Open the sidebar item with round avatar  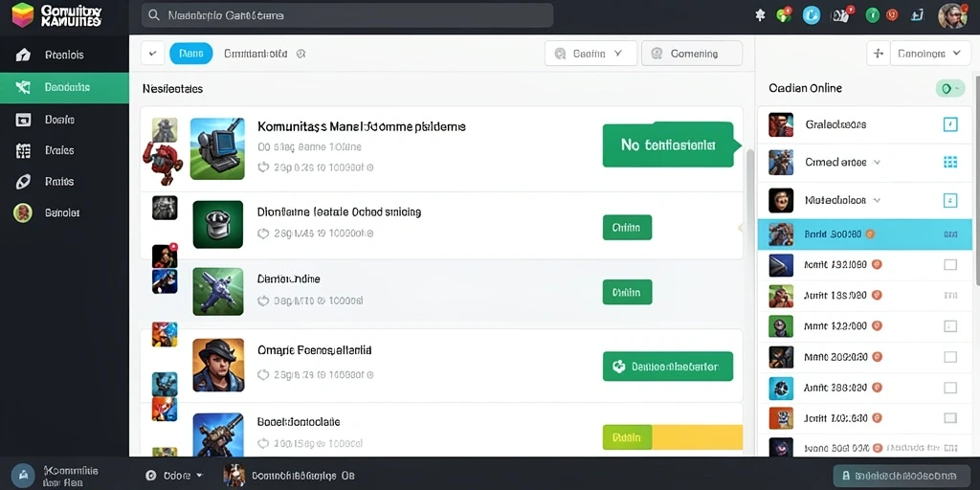pyautogui.click(x=64, y=213)
